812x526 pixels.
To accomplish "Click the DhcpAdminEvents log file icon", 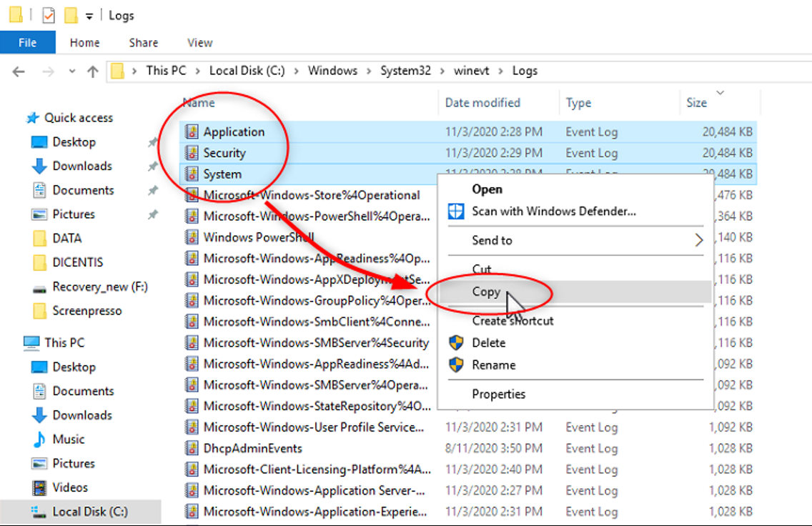I will coord(192,448).
